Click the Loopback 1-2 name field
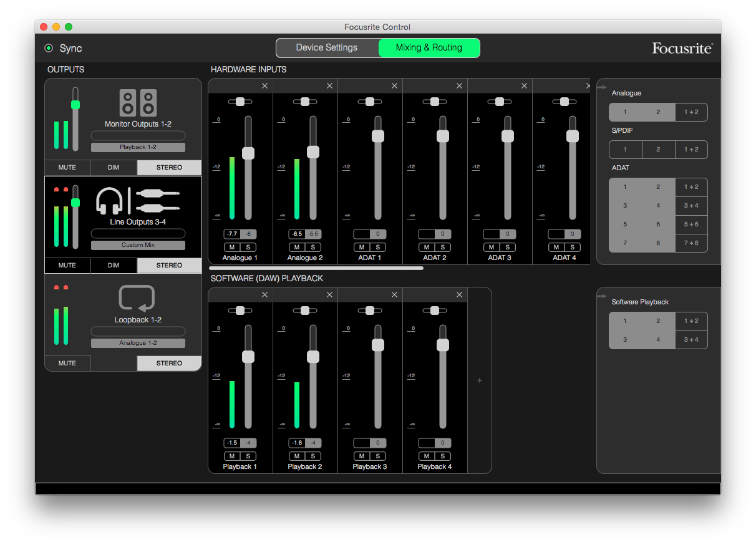 [138, 331]
